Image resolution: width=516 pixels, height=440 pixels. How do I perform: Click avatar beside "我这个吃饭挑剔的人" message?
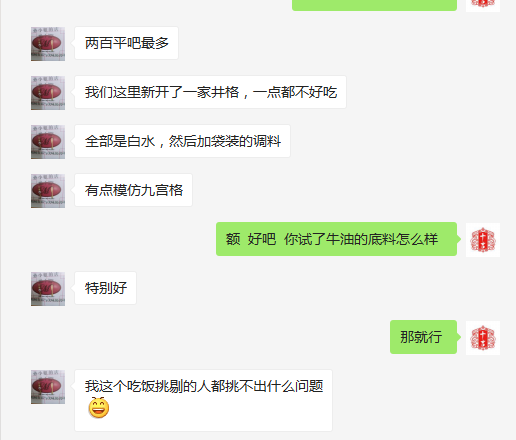(48, 387)
